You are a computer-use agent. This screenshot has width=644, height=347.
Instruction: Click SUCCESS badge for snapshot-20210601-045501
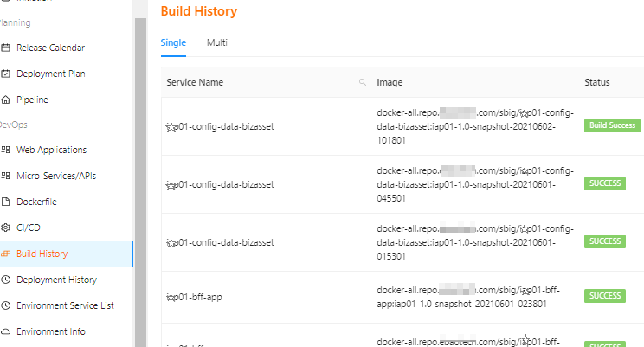click(606, 183)
